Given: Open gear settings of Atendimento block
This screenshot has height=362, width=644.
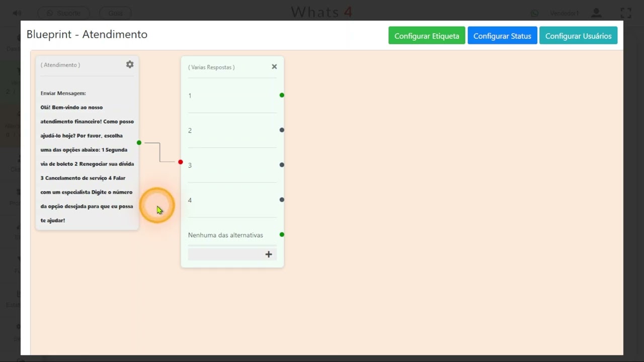Looking at the screenshot, I should click(130, 64).
